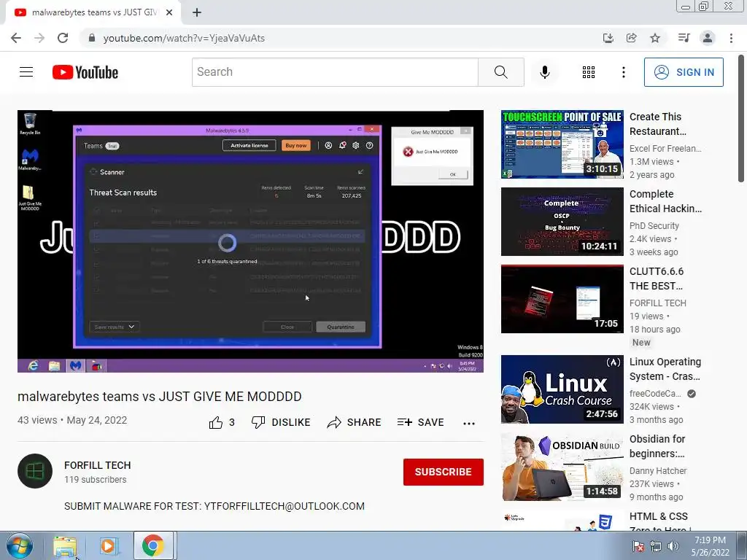This screenshot has height=560, width=747.
Task: Click the Chrome taskbar icon
Action: click(x=152, y=545)
